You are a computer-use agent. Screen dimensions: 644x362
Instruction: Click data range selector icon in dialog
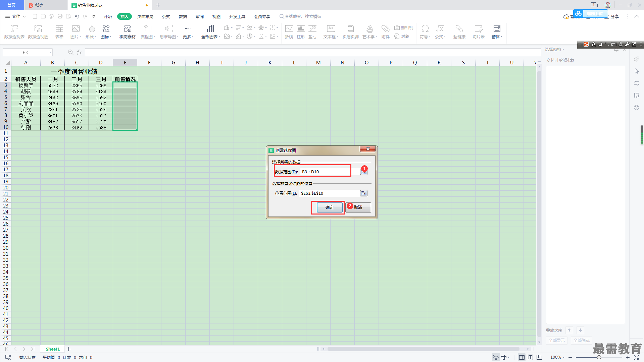click(363, 172)
